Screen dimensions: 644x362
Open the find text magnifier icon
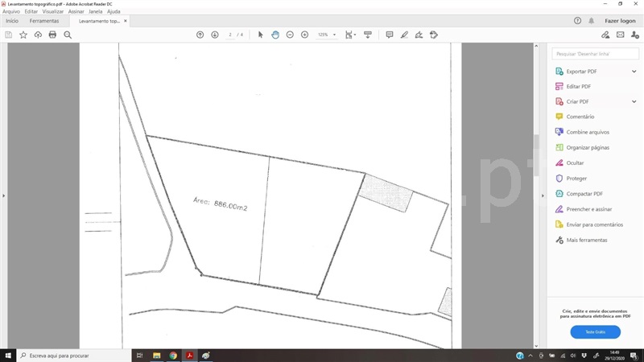68,35
